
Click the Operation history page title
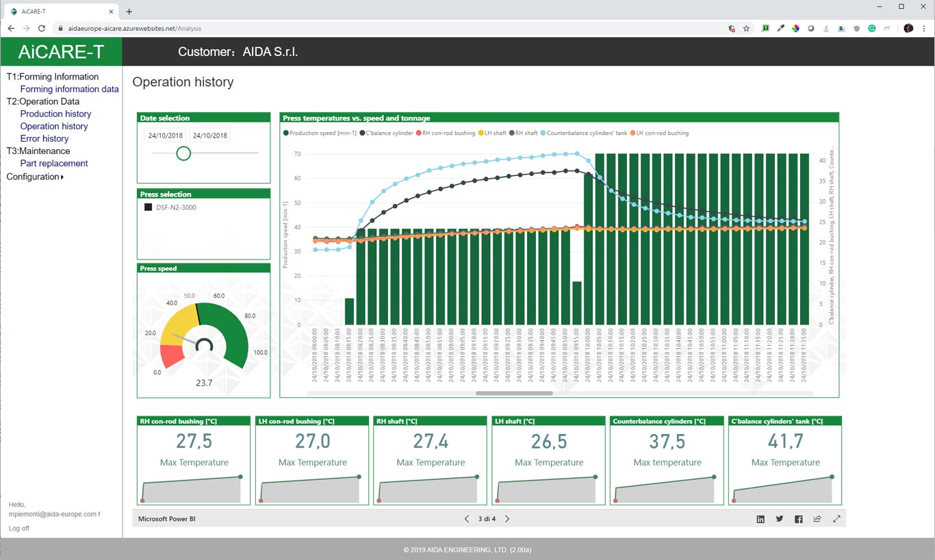pos(183,82)
